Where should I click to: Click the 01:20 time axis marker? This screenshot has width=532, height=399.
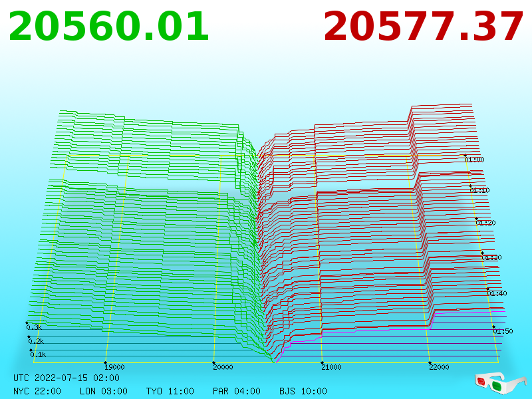(486, 223)
